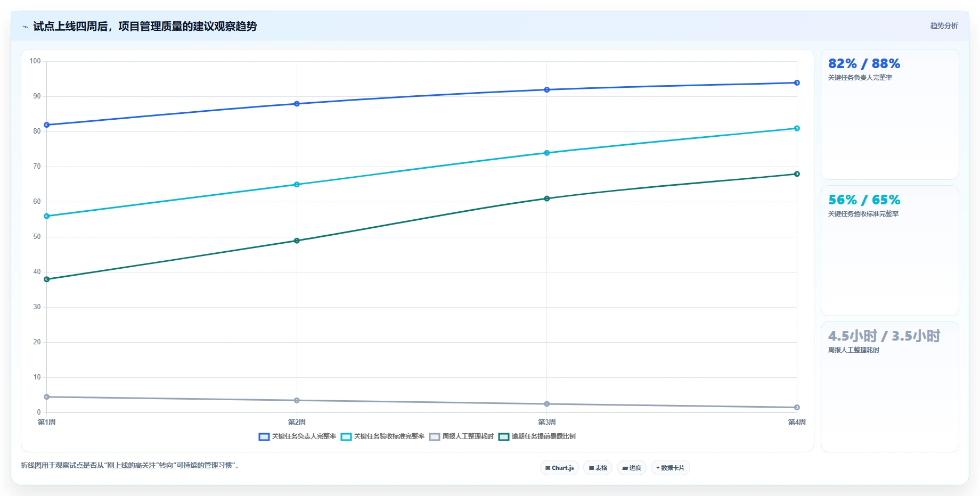Click the cyan line's 第4周 data point
Viewport: 980px width, 496px height.
pyautogui.click(x=797, y=128)
